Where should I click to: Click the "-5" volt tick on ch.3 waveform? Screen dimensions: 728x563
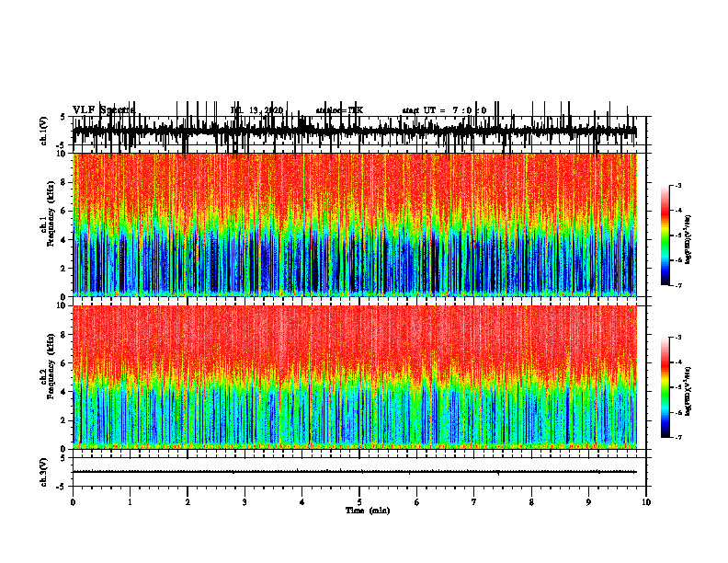(62, 487)
